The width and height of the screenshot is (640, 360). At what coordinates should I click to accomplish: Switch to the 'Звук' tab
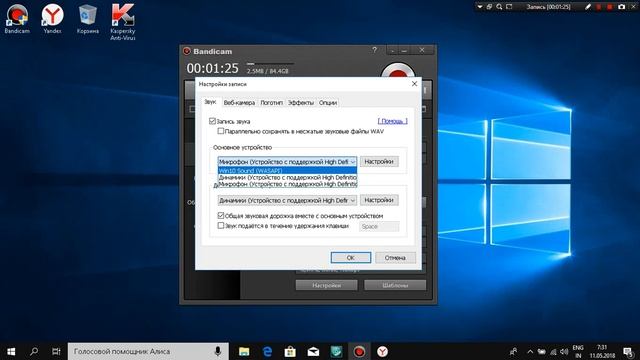coord(210,102)
